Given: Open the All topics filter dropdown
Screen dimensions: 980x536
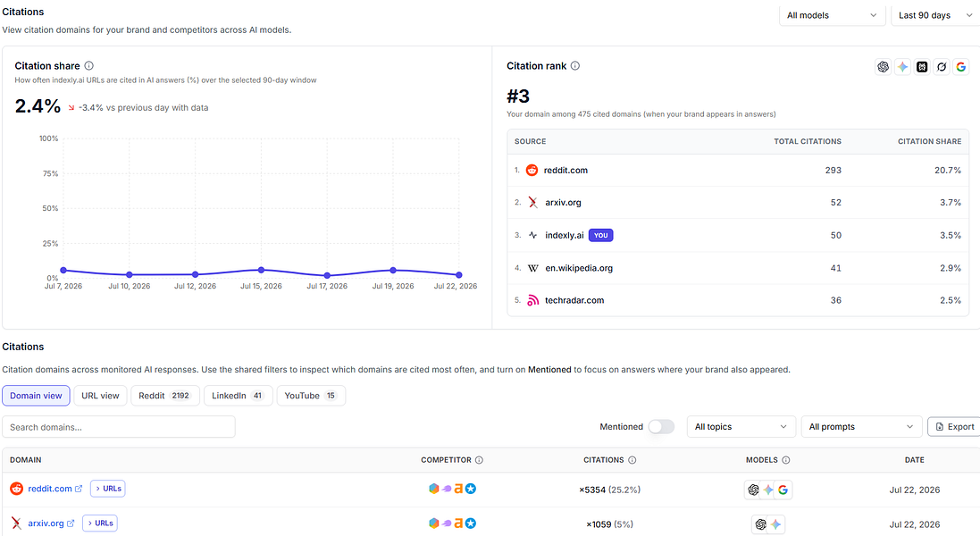Looking at the screenshot, I should 741,427.
